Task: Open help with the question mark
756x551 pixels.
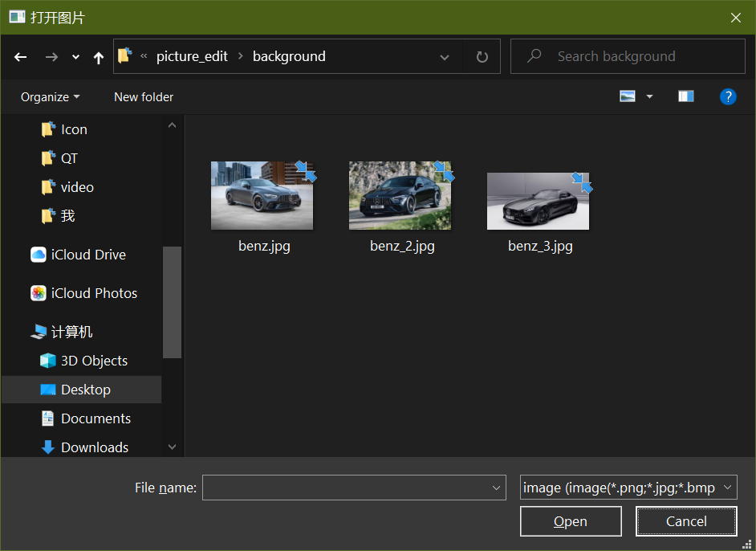Action: coord(728,97)
